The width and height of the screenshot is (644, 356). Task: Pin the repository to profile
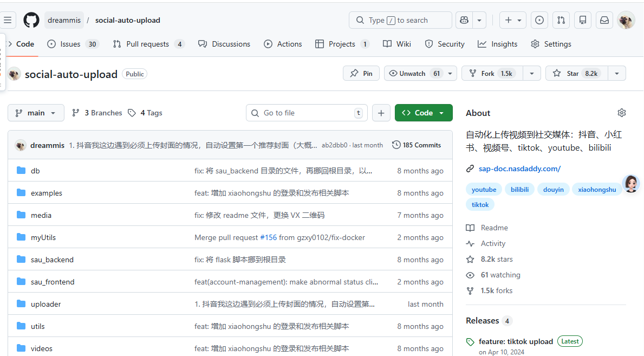pos(361,73)
